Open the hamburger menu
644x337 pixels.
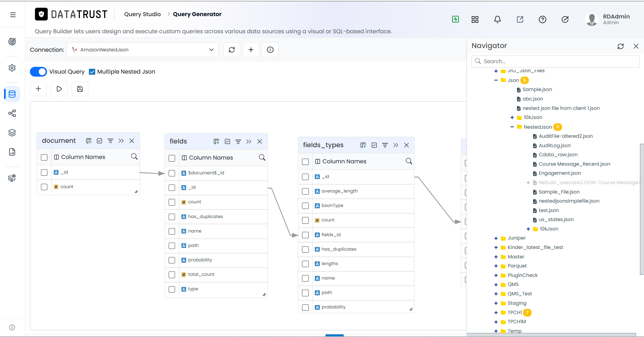pyautogui.click(x=13, y=15)
